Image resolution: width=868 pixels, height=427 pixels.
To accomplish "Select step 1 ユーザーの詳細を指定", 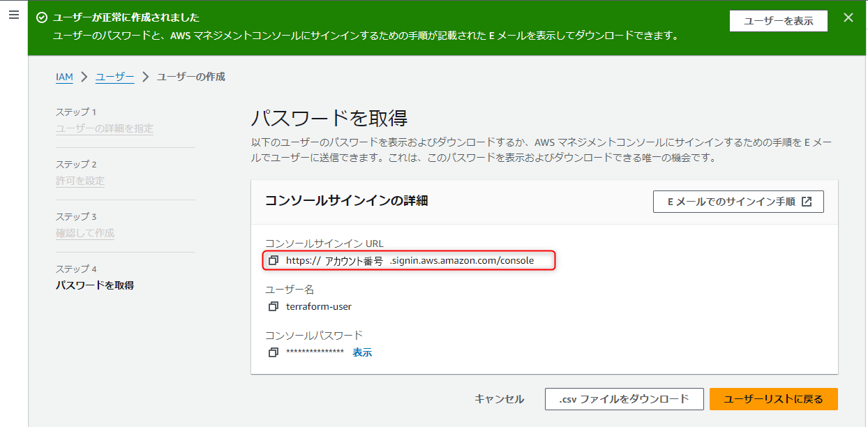I will click(105, 128).
